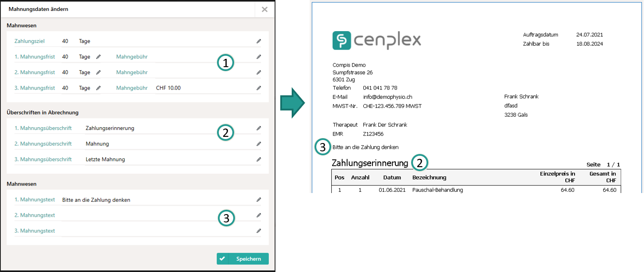This screenshot has height=272, width=644.
Task: Edit 2. Mahnungstext pencil icon
Action: click(x=259, y=215)
